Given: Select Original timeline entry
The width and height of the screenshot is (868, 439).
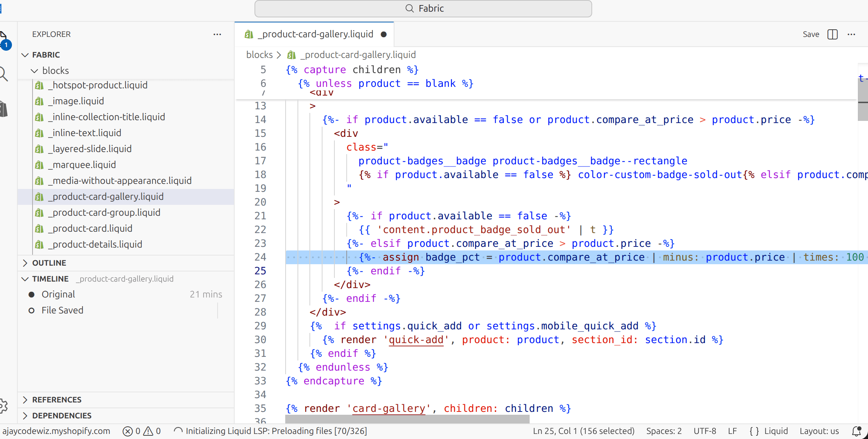Looking at the screenshot, I should coord(126,295).
